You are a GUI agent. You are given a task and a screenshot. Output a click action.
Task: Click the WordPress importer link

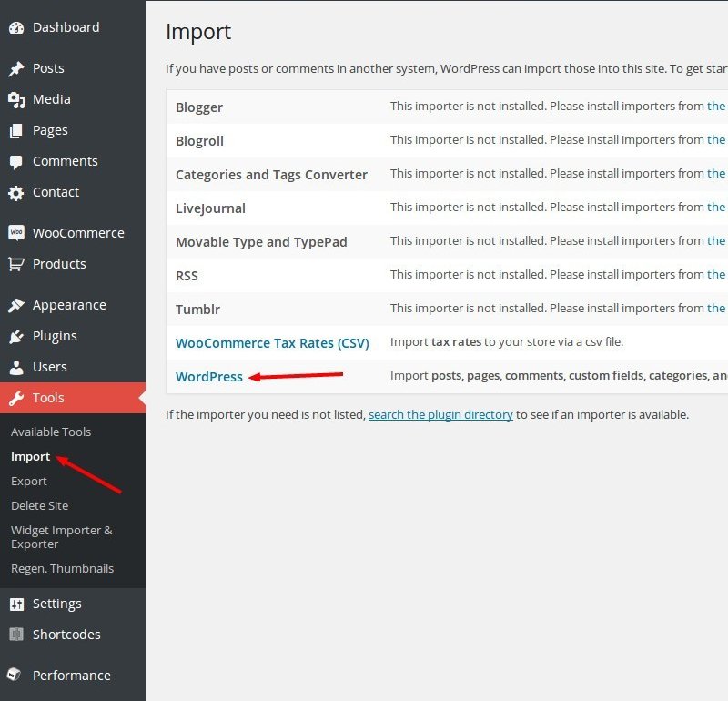pos(209,377)
